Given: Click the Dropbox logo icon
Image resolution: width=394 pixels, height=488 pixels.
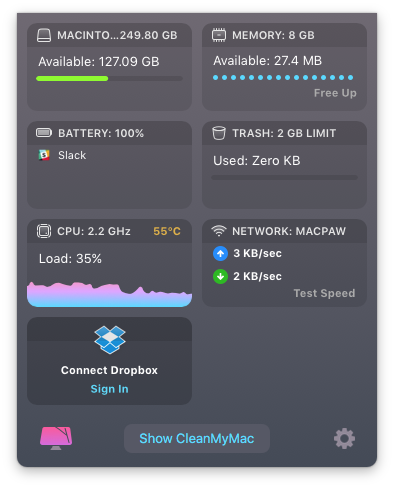Looking at the screenshot, I should [110, 340].
